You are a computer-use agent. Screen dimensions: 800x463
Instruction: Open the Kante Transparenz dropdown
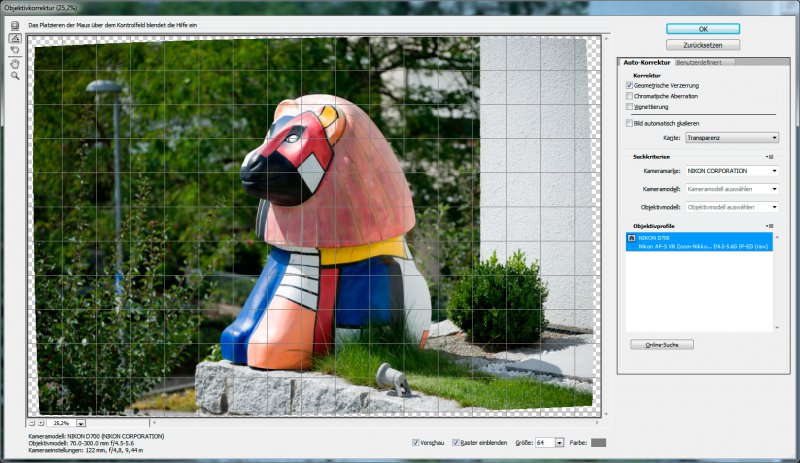point(732,138)
